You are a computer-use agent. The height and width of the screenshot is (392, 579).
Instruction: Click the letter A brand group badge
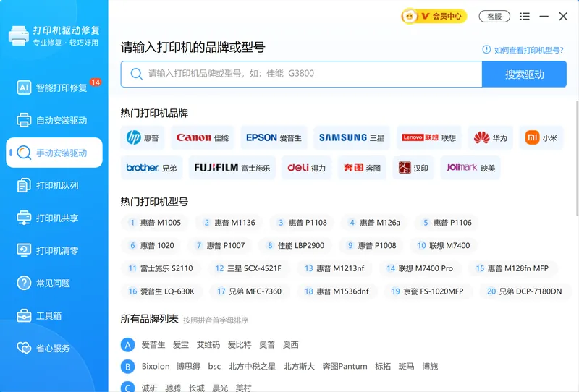click(x=128, y=345)
